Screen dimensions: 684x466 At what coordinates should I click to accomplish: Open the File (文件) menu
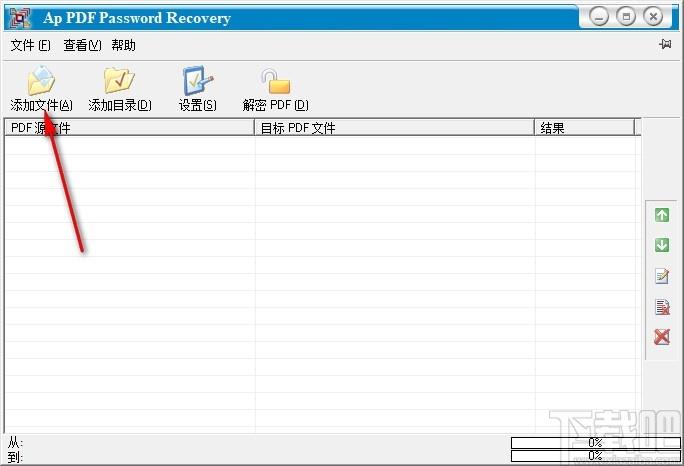point(31,45)
